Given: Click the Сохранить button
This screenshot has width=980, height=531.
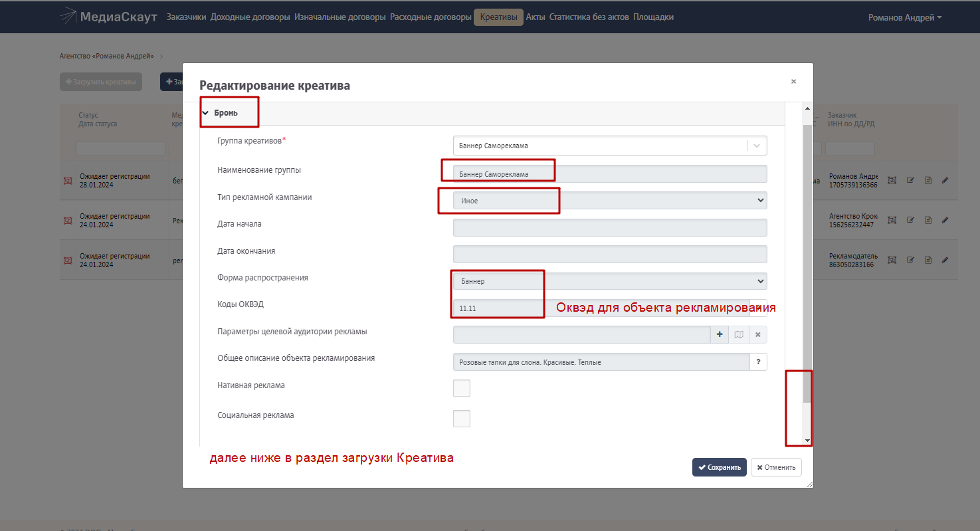Looking at the screenshot, I should (x=719, y=467).
